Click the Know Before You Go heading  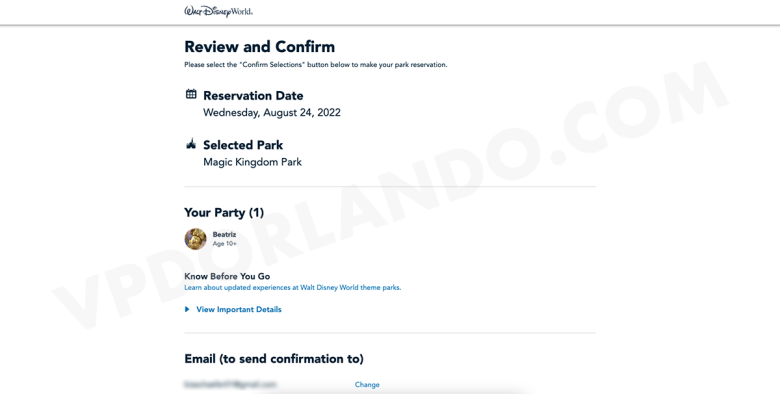click(x=227, y=277)
